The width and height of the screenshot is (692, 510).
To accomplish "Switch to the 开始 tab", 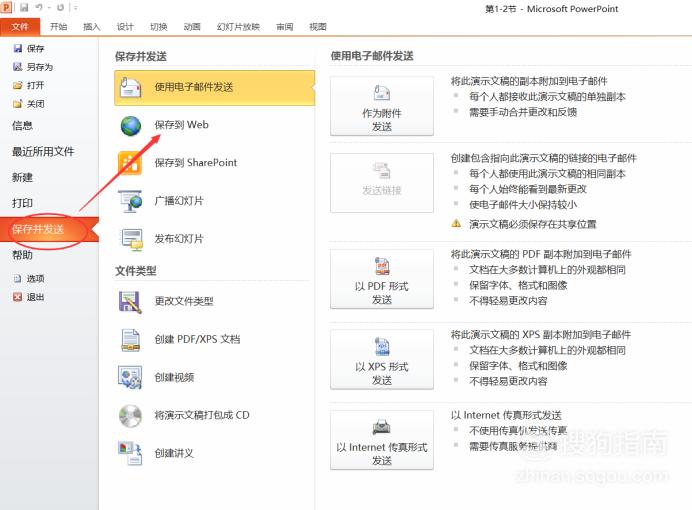I will coord(58,27).
